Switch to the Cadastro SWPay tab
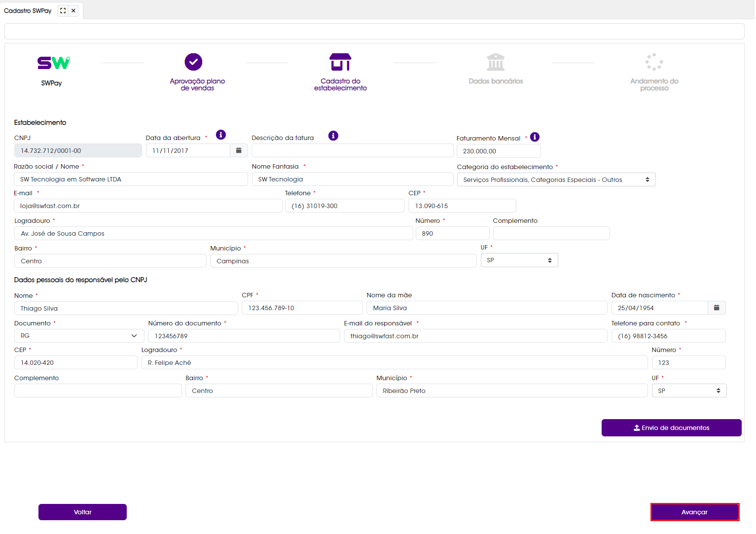756x534 pixels. click(x=28, y=11)
